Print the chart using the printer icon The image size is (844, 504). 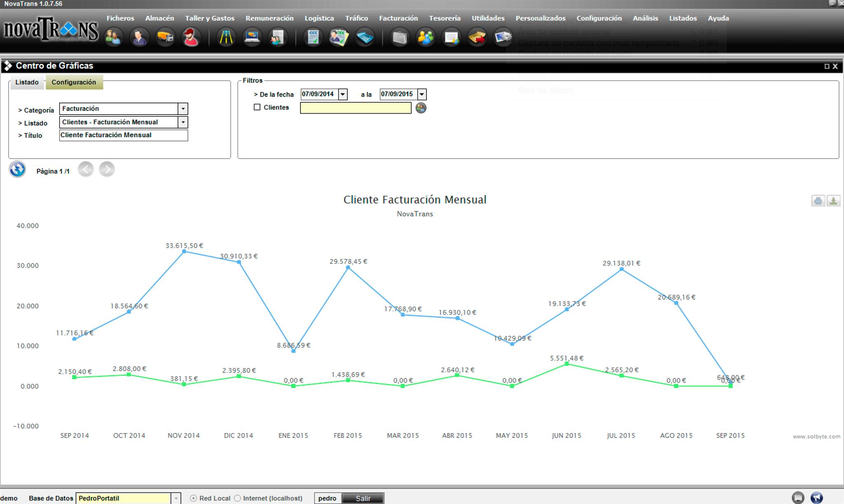(818, 201)
